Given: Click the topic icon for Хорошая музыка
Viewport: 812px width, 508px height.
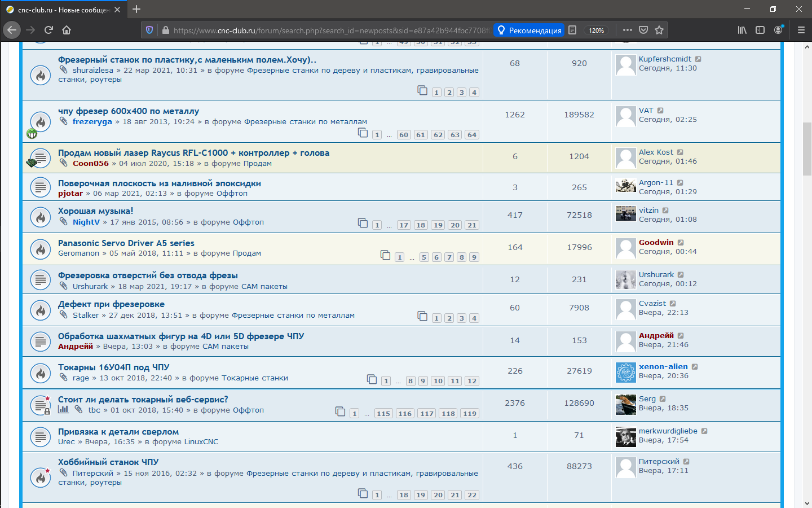Looking at the screenshot, I should pyautogui.click(x=40, y=217).
